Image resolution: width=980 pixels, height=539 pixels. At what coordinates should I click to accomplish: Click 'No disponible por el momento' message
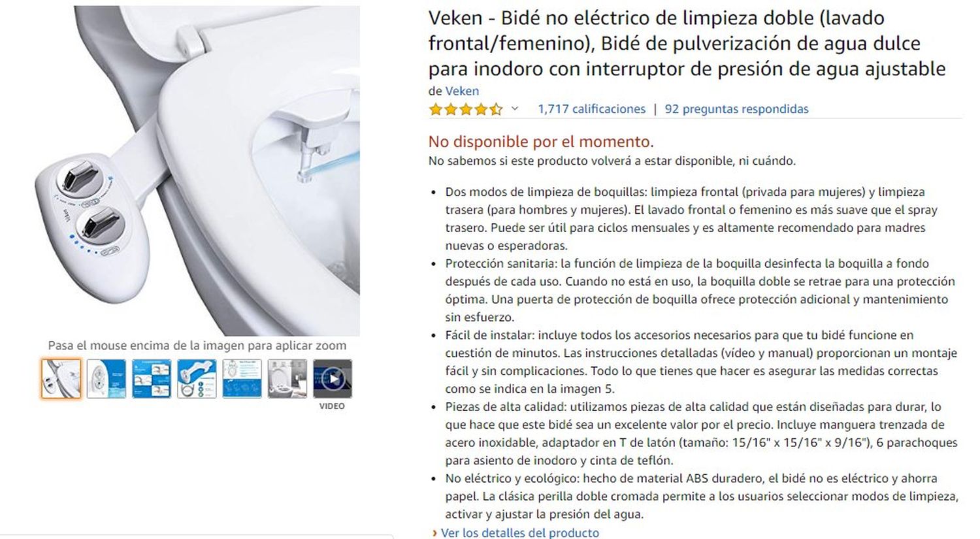(x=541, y=141)
